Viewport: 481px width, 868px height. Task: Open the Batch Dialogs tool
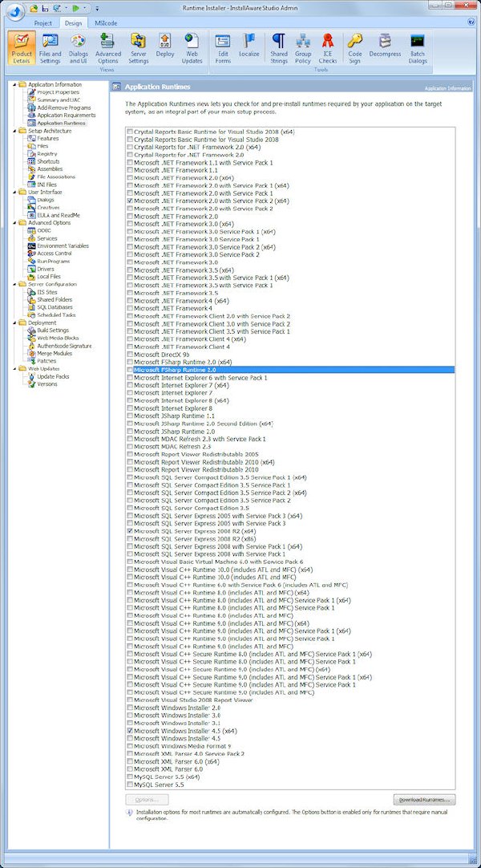click(418, 48)
